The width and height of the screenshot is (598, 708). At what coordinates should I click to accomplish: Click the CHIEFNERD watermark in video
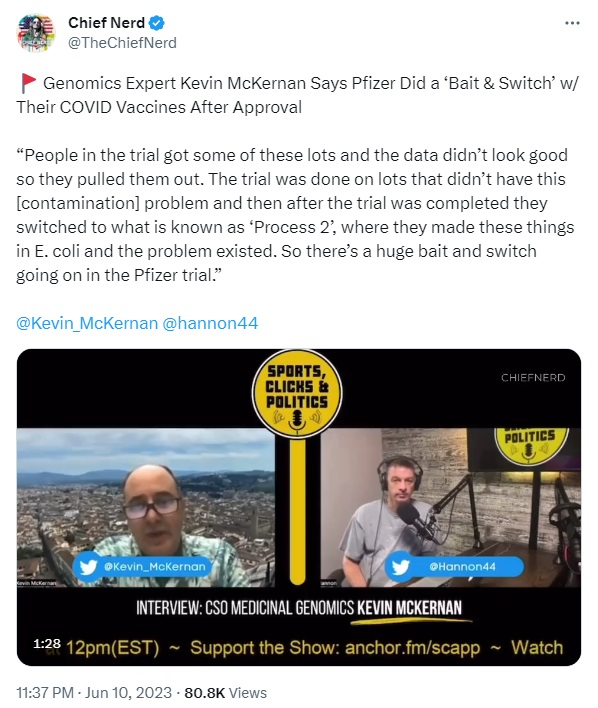[533, 377]
